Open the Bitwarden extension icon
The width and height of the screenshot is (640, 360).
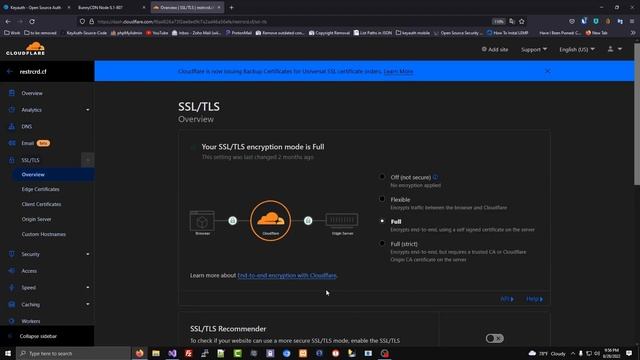(x=596, y=21)
